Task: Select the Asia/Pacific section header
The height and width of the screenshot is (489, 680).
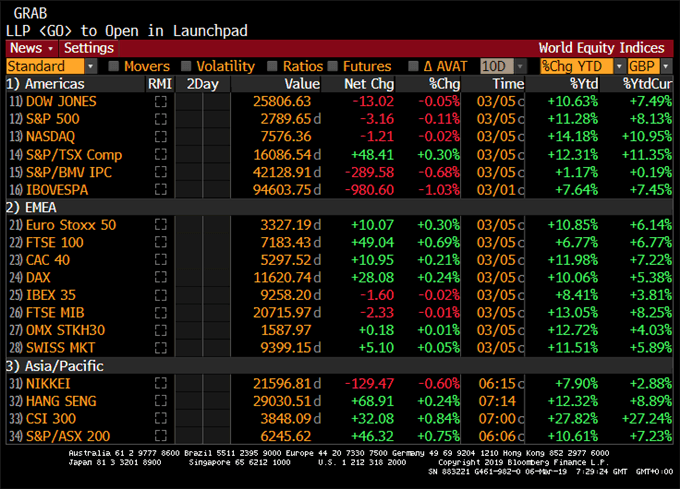Action: 55,366
